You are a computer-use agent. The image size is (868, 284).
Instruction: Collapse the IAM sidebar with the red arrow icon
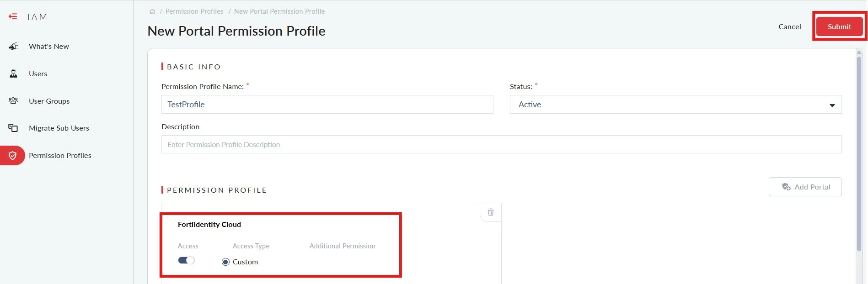[x=13, y=16]
